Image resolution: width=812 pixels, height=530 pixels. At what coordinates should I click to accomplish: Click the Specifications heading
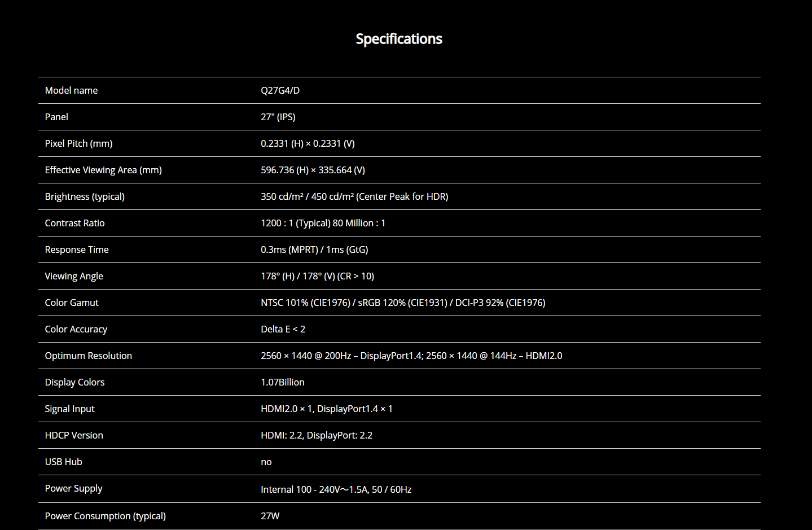pos(398,39)
